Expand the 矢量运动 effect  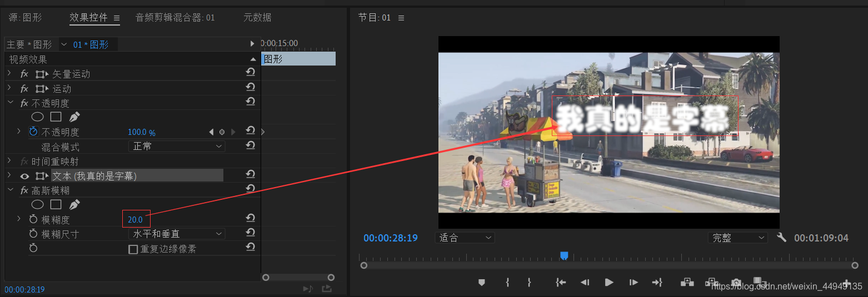point(9,73)
